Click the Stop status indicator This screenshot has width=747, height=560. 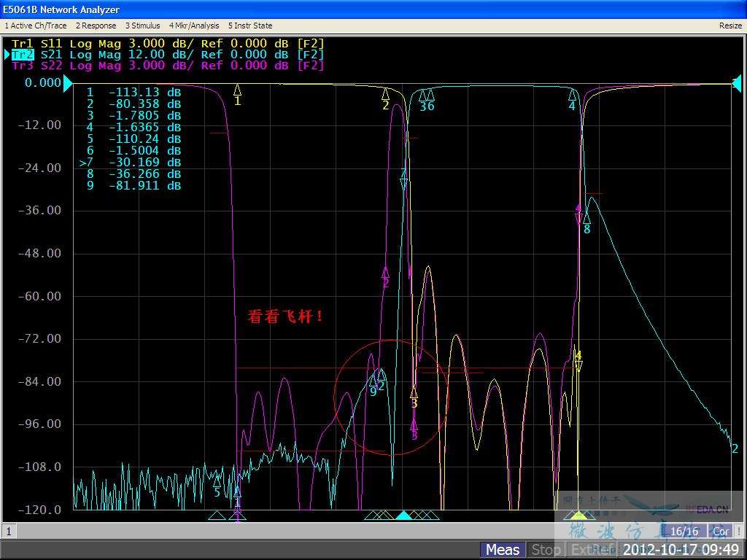pos(546,550)
